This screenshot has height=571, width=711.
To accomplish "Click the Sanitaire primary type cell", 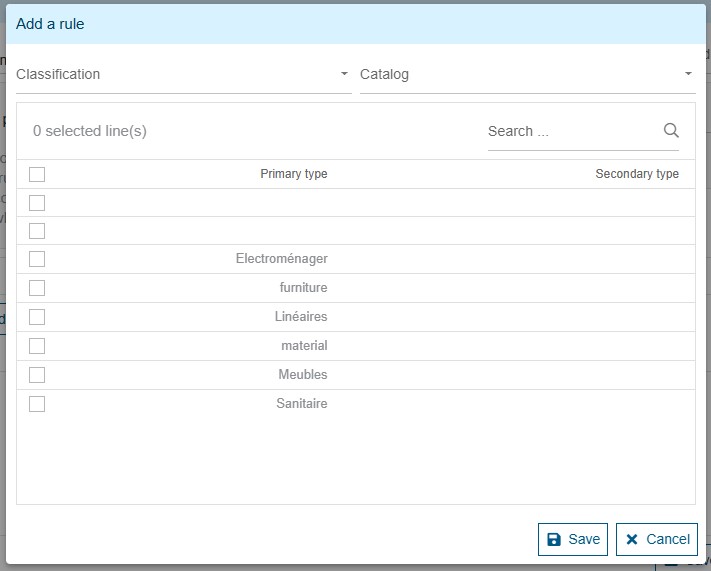I will (x=301, y=404).
